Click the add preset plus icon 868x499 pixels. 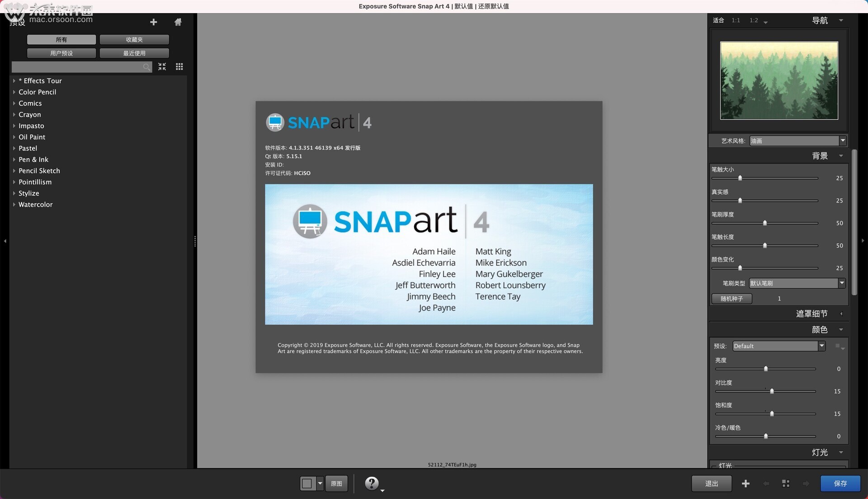point(154,22)
